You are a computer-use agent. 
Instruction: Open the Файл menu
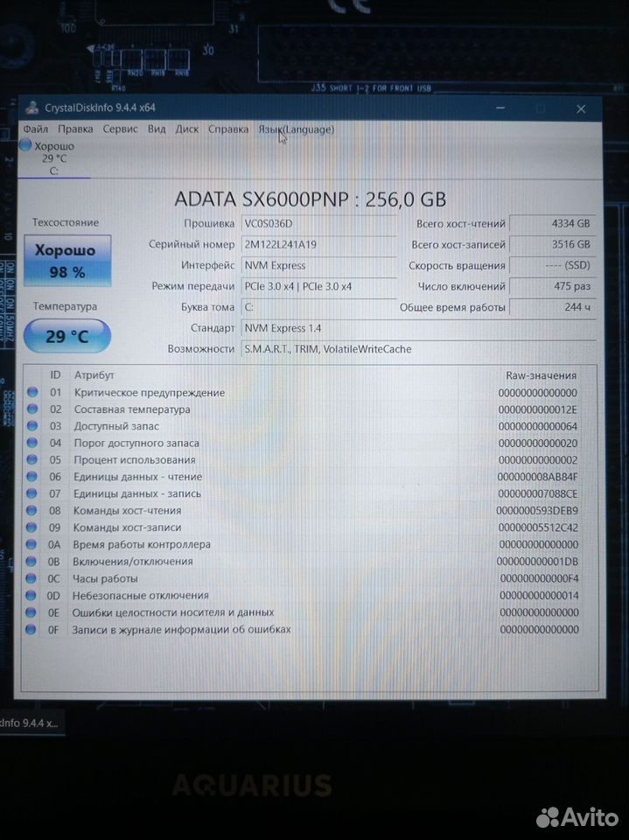[x=36, y=129]
